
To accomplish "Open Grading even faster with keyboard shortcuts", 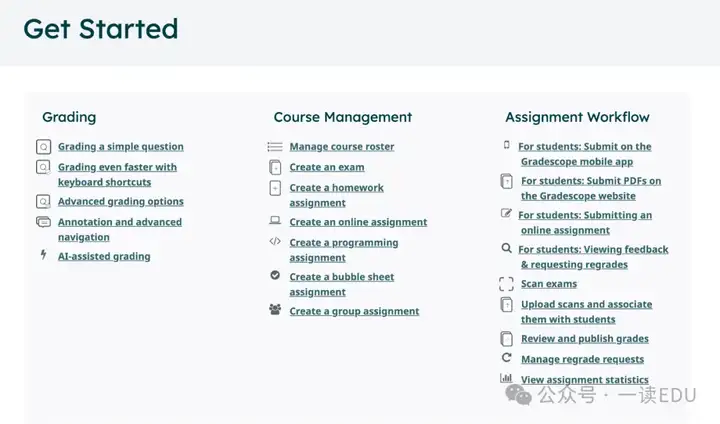I will pos(117,175).
